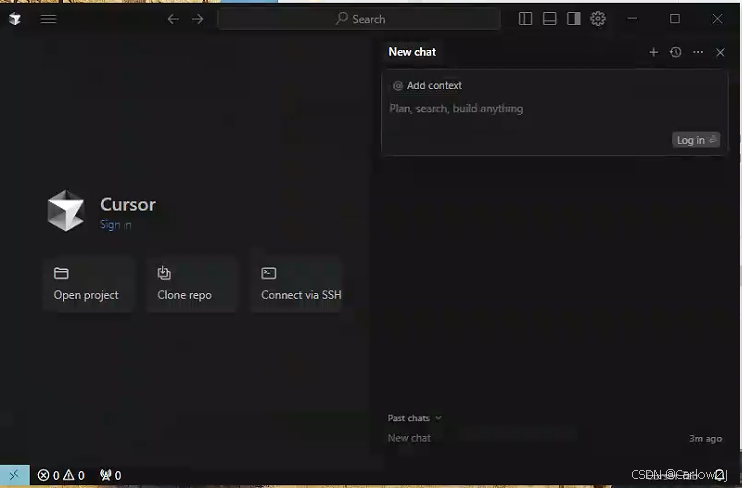Screen dimensions: 742x488
Task: Click Open project card
Action: (x=88, y=284)
